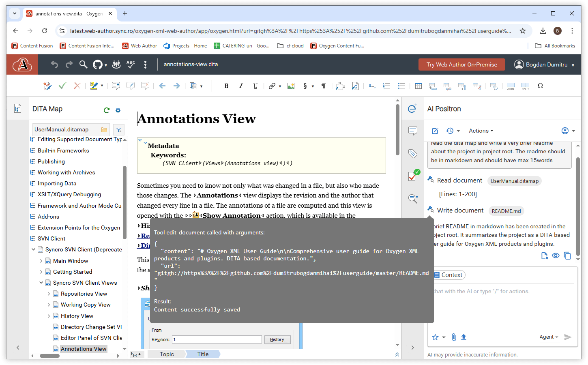Select Annotations View in the DITA Map tree
The height and width of the screenshot is (365, 588).
(84, 349)
